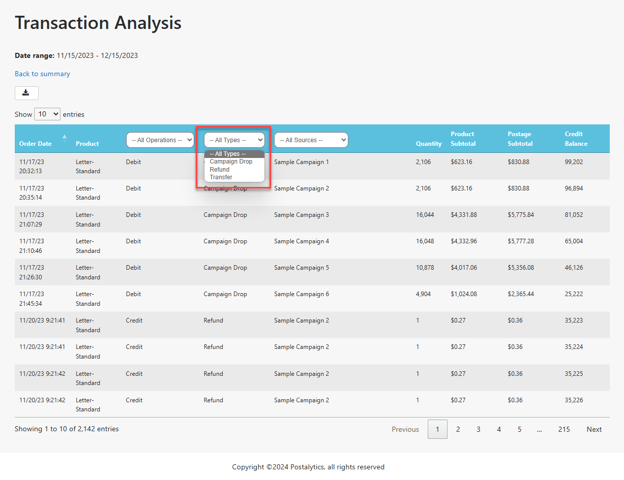Click the Sample Campaign 3 cell
624x480 pixels.
pyautogui.click(x=301, y=215)
